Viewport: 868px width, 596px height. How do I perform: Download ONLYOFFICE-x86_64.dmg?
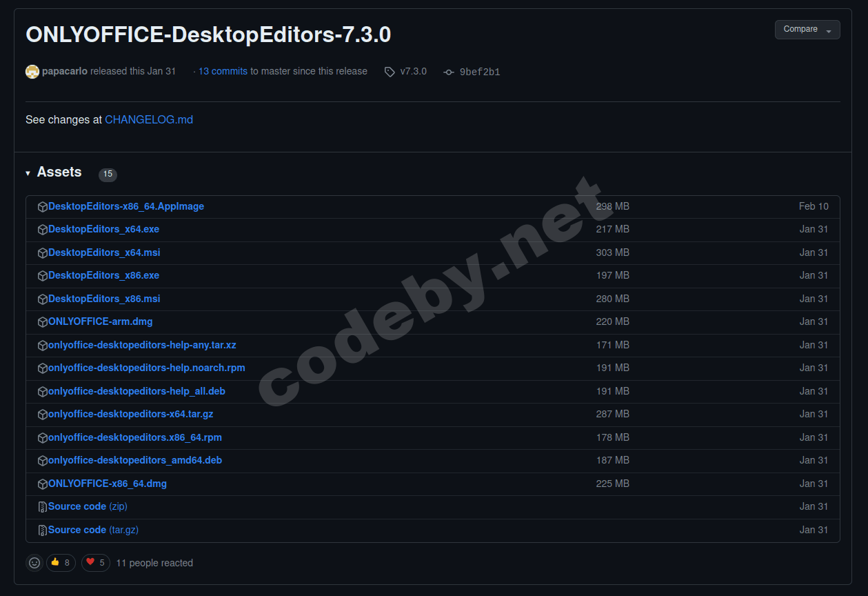tap(108, 484)
